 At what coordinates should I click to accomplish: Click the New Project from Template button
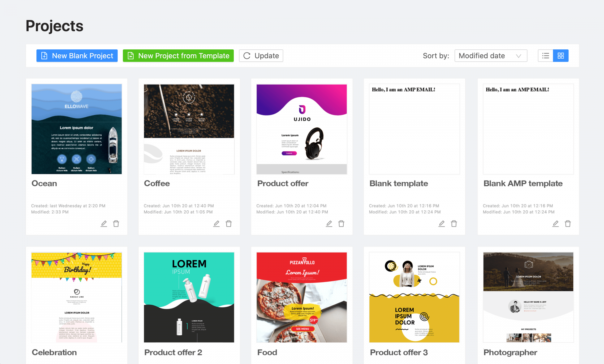pos(178,55)
